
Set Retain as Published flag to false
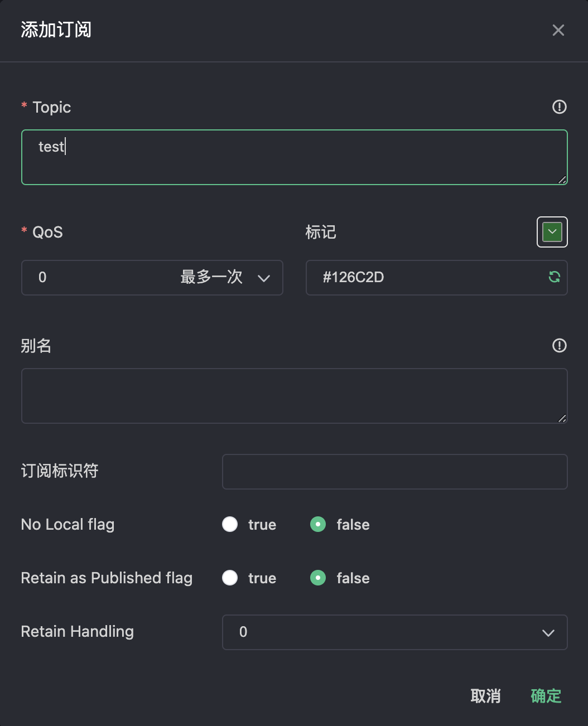point(318,578)
